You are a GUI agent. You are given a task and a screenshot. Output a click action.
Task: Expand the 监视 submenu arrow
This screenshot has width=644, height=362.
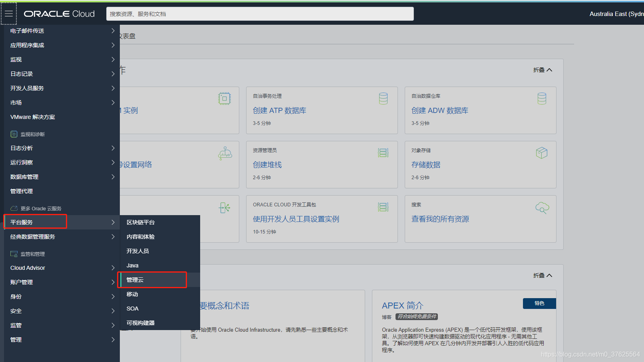tap(113, 59)
